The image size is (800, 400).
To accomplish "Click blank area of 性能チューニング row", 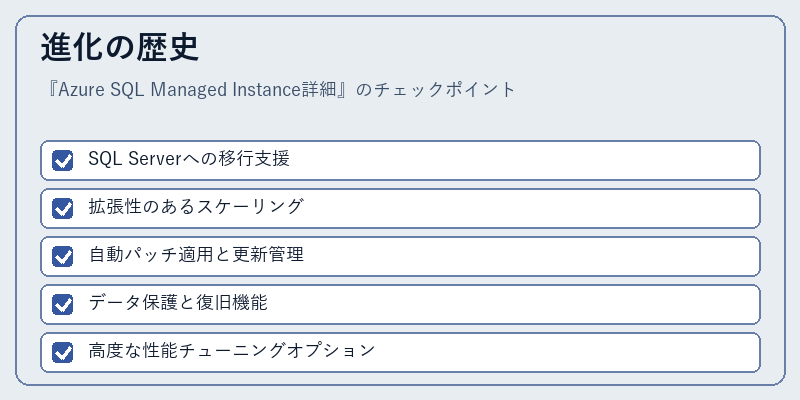I will point(566,352).
